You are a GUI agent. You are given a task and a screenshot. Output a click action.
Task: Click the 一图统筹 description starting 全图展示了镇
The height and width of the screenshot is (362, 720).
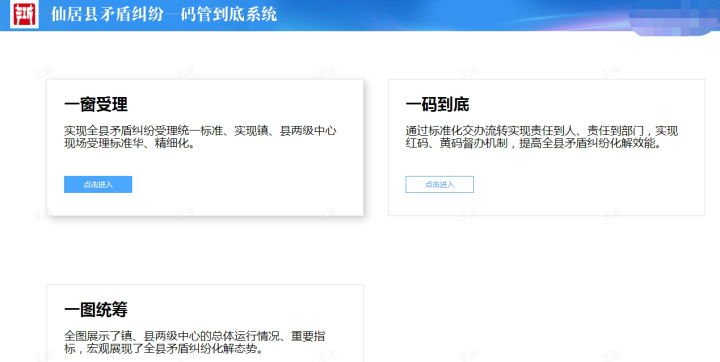coord(195,342)
